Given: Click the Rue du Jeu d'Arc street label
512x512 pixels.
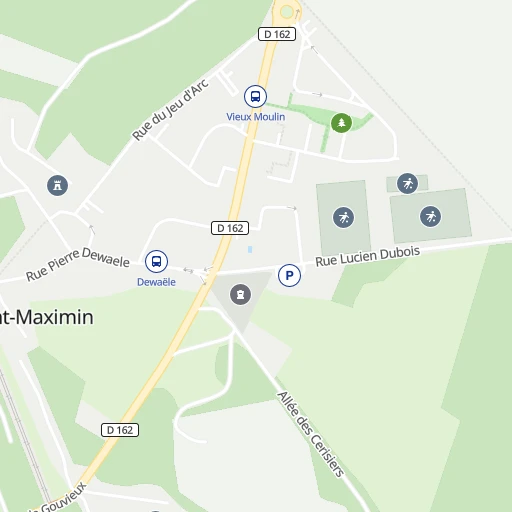Looking at the screenshot, I should point(171,110).
